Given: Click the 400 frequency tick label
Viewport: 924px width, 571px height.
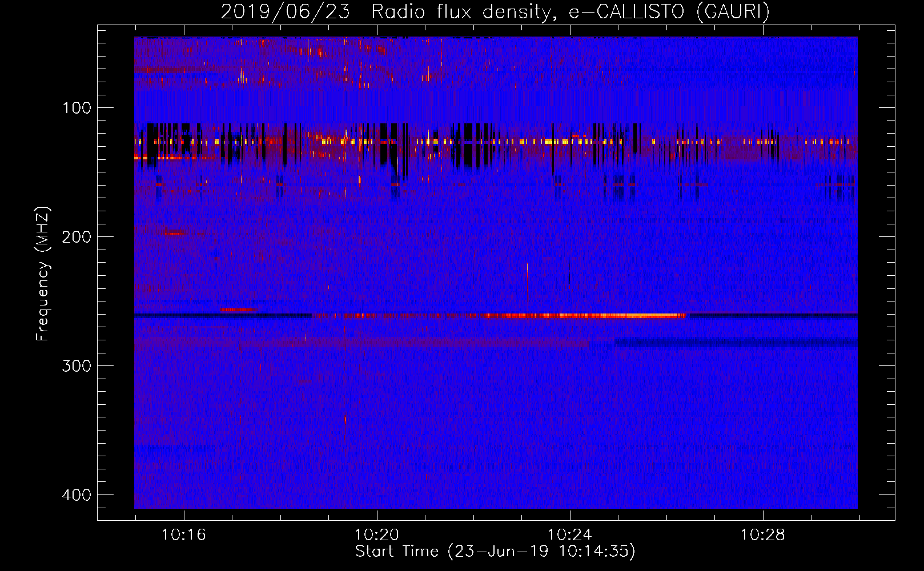Looking at the screenshot, I should (77, 495).
